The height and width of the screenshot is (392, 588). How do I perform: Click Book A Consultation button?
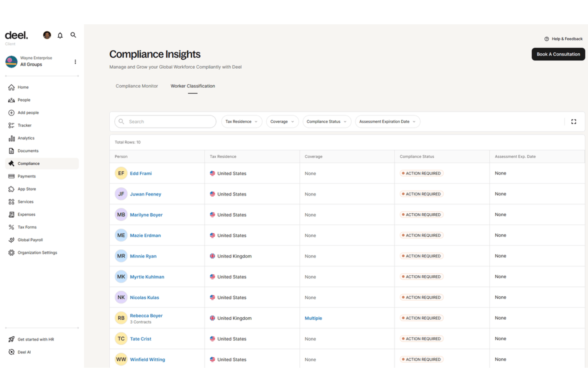coord(558,54)
